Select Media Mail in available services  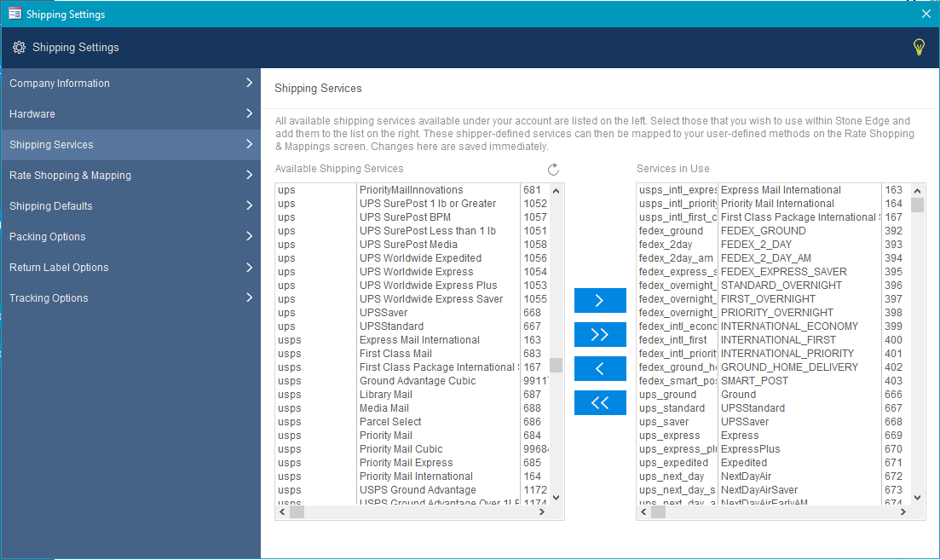tap(412, 408)
